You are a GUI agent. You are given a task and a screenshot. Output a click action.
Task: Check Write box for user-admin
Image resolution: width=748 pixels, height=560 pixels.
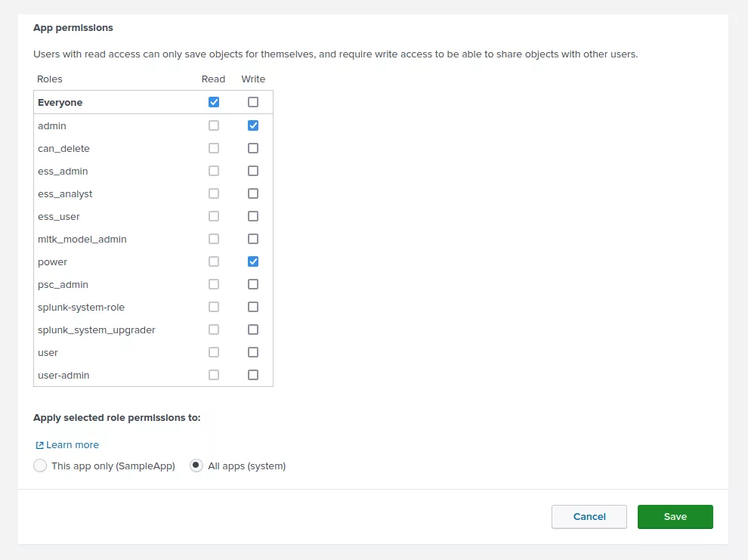[x=253, y=375]
